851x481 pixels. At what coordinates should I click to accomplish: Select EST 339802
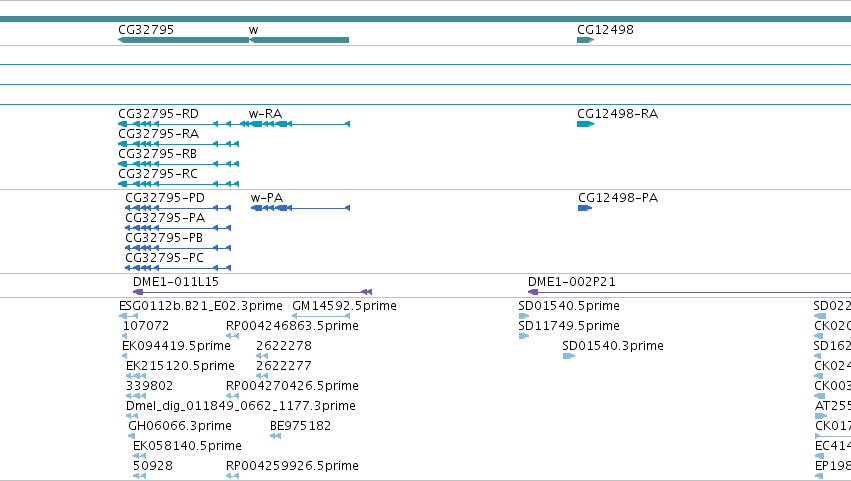(x=149, y=387)
